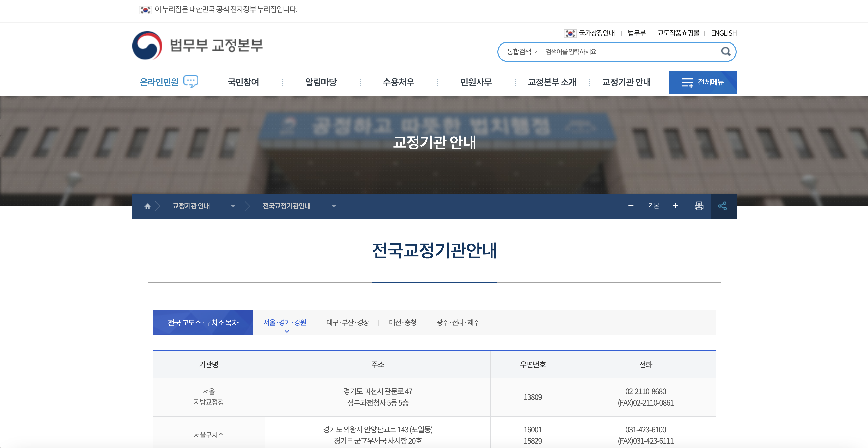Click the home icon in the breadcrumb
This screenshot has width=868, height=448.
point(147,206)
